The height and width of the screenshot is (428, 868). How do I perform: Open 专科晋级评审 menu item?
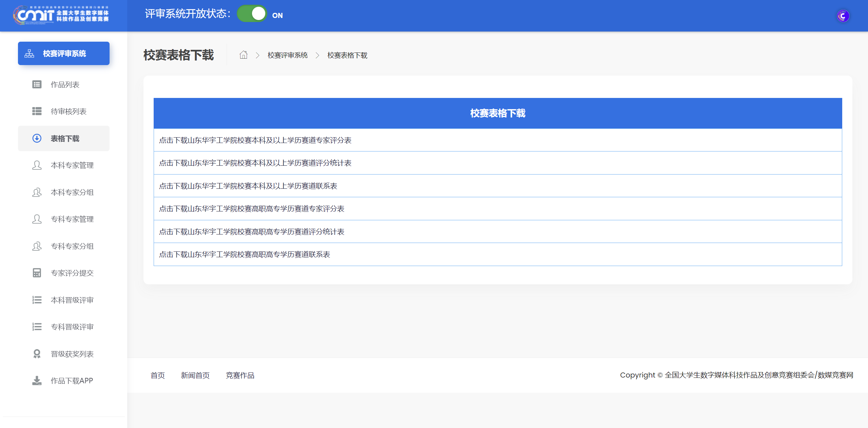click(x=64, y=327)
